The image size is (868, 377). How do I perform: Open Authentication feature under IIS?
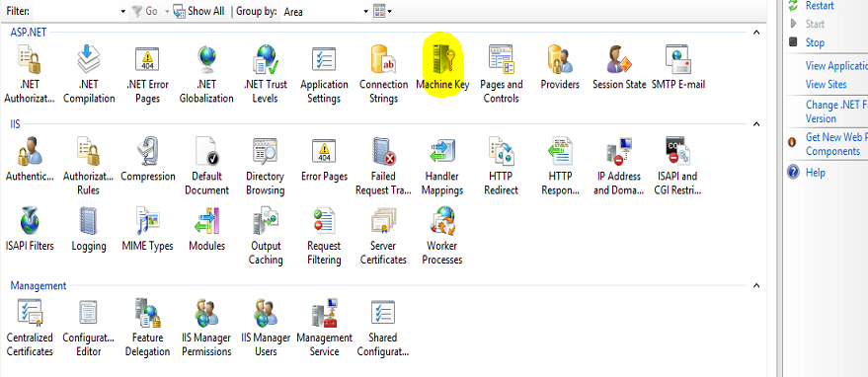click(x=30, y=160)
